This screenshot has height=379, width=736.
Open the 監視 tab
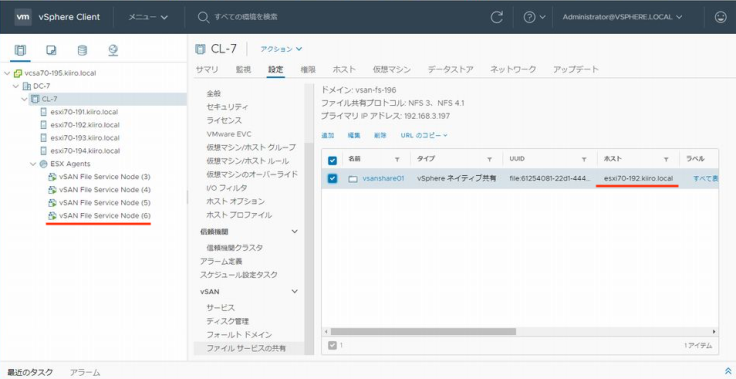tap(243, 70)
